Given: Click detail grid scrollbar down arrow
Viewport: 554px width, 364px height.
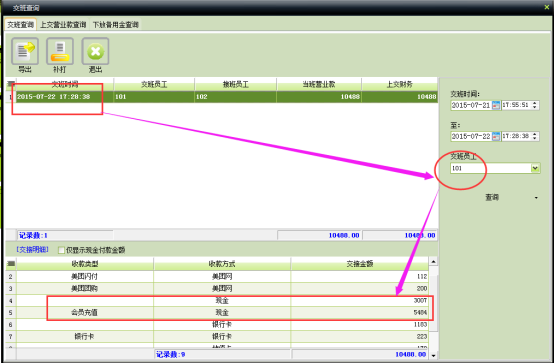Looking at the screenshot, I should pos(433,356).
